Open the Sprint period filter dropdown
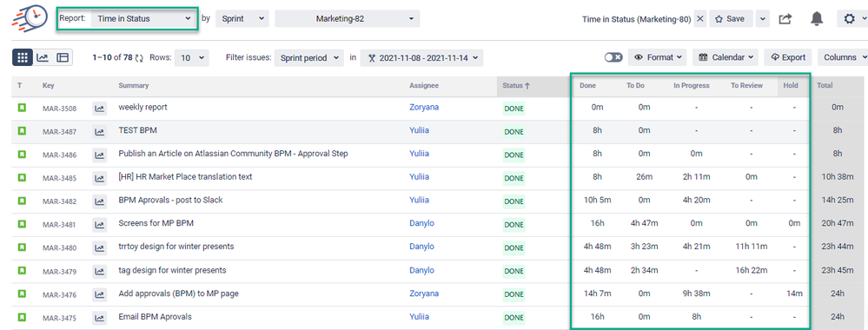 click(309, 57)
